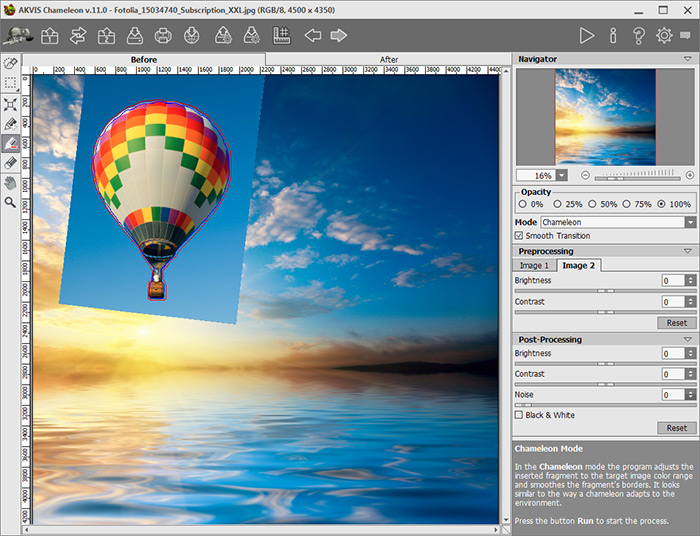
Task: Adjust Preprocessing Contrast stepper arrows
Action: click(691, 302)
